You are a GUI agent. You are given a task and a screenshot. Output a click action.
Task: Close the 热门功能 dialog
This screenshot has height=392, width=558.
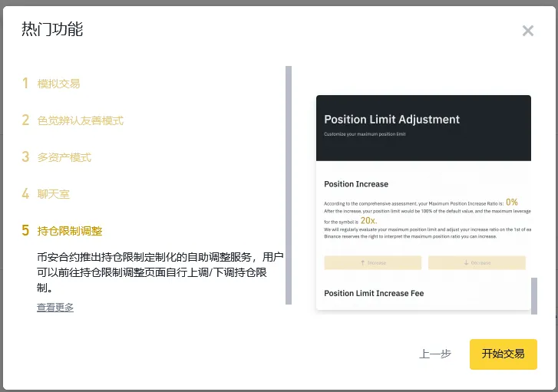coord(528,31)
